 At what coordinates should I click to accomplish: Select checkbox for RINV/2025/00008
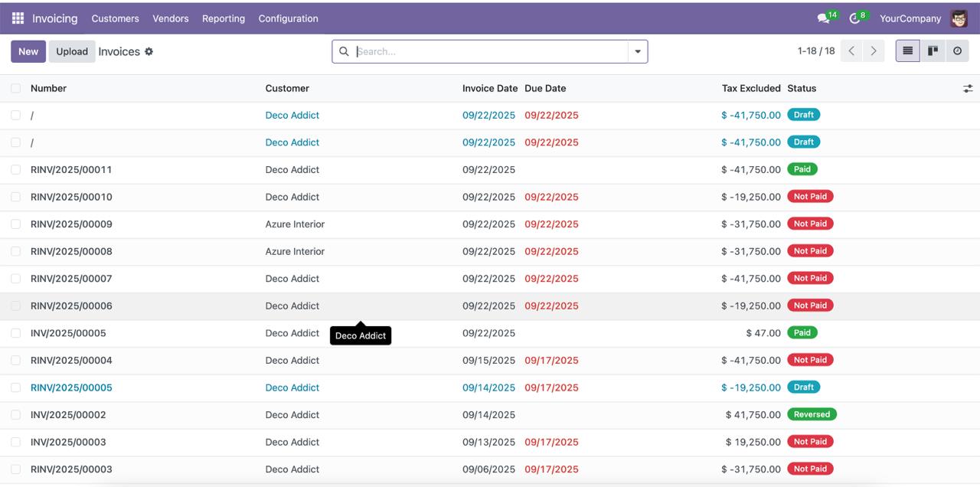click(15, 251)
